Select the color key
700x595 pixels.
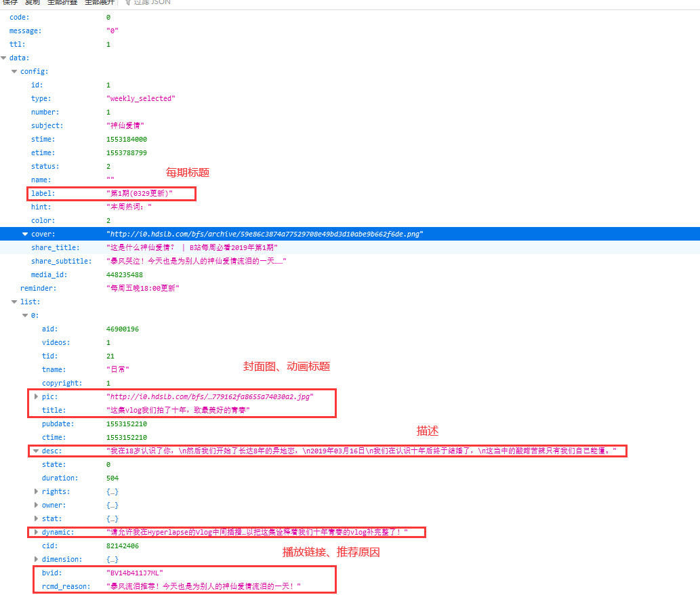coord(43,220)
